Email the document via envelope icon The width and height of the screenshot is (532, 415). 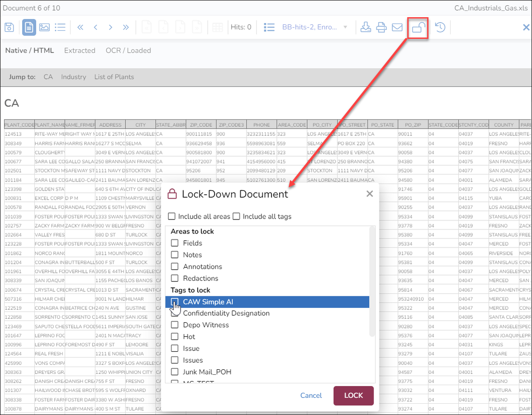397,28
